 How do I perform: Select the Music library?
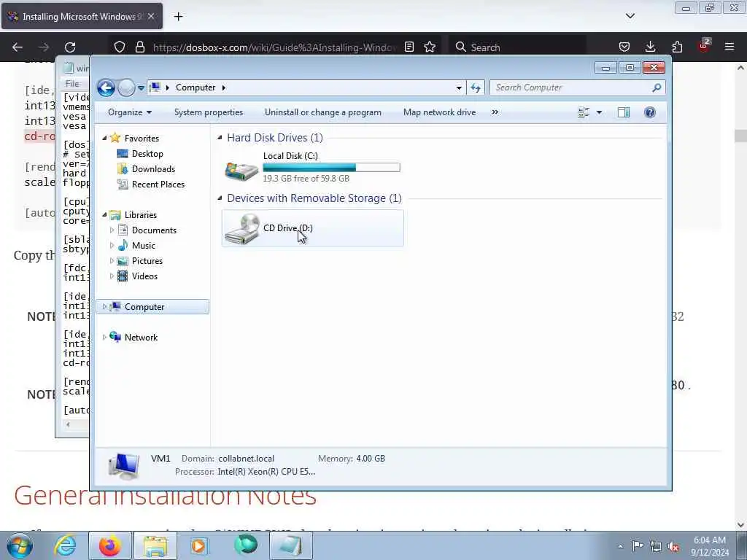pyautogui.click(x=144, y=246)
